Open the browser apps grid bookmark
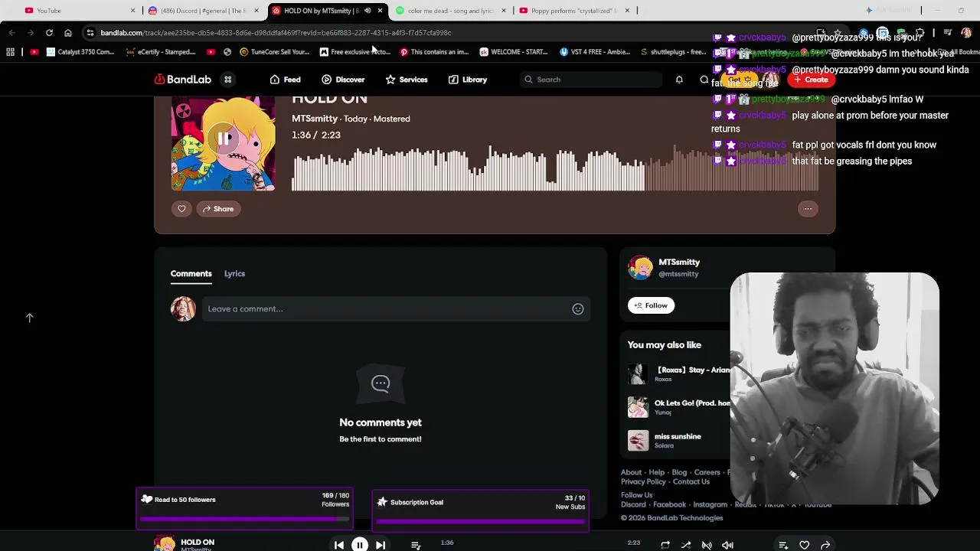Viewport: 980px width, 551px height. coord(10,52)
